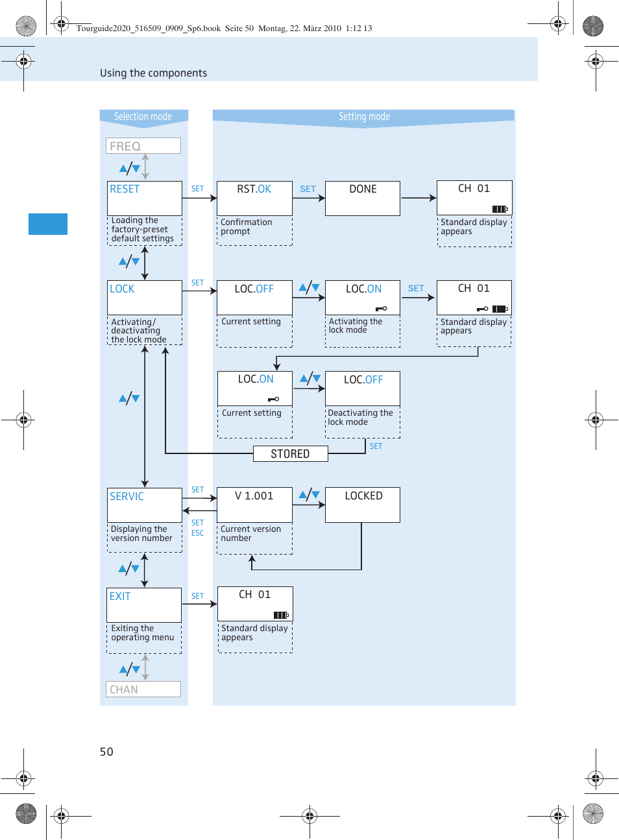Click the up/down arrows between EXIT and CHAN
The image size is (619, 840).
click(x=130, y=669)
